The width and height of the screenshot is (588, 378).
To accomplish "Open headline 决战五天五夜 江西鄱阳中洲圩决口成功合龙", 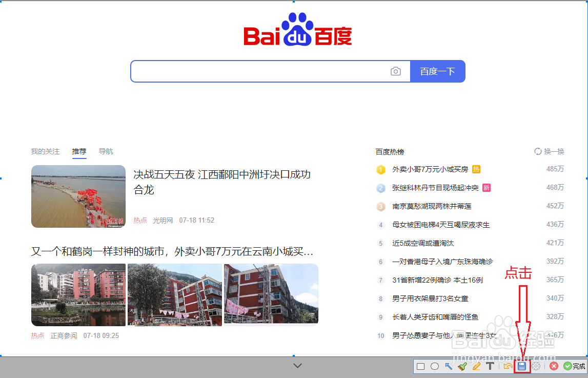I will (x=222, y=182).
